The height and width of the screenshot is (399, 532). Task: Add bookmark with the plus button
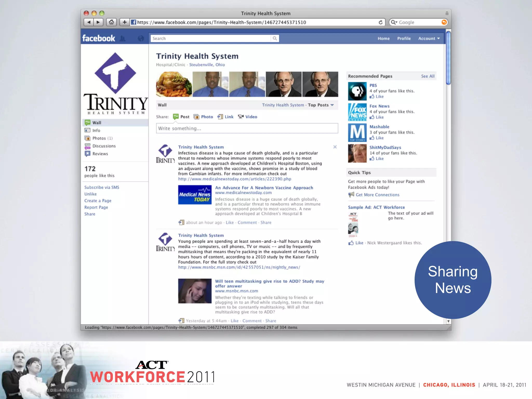(x=124, y=22)
